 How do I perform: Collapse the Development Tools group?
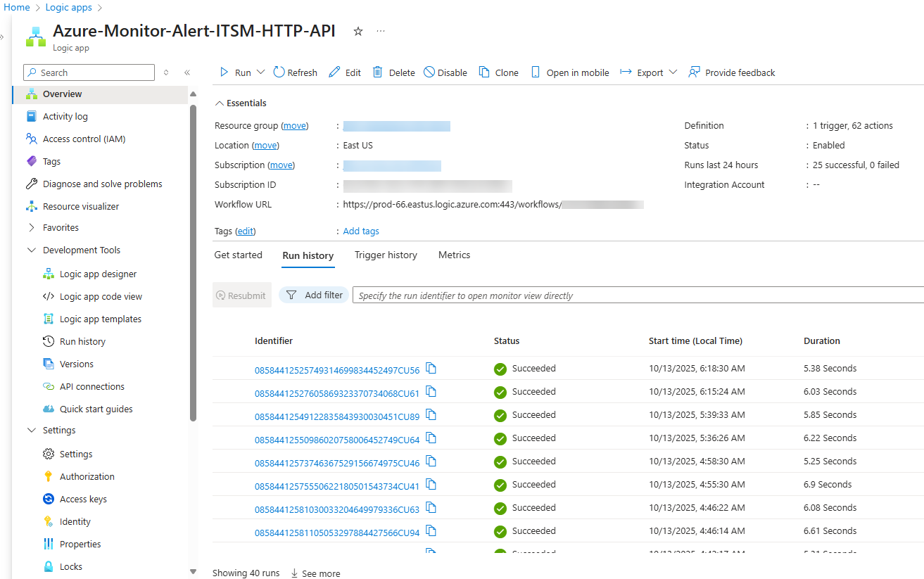[x=32, y=250]
